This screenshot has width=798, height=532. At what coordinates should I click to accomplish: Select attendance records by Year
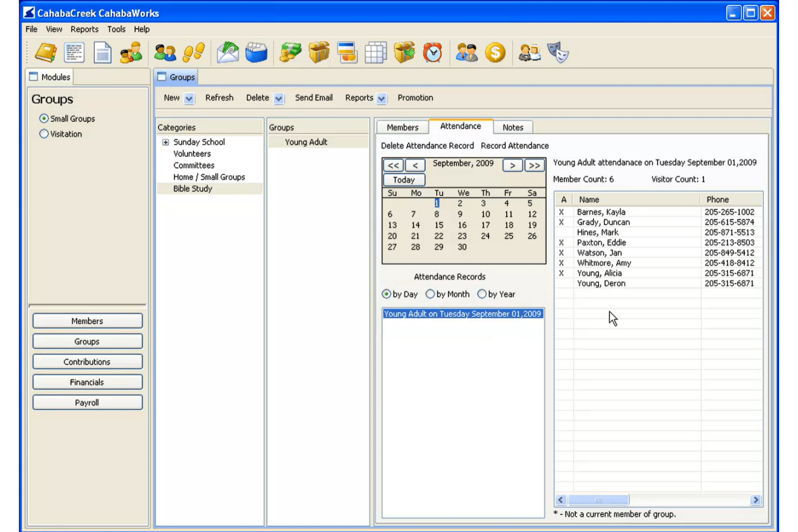tap(481, 294)
